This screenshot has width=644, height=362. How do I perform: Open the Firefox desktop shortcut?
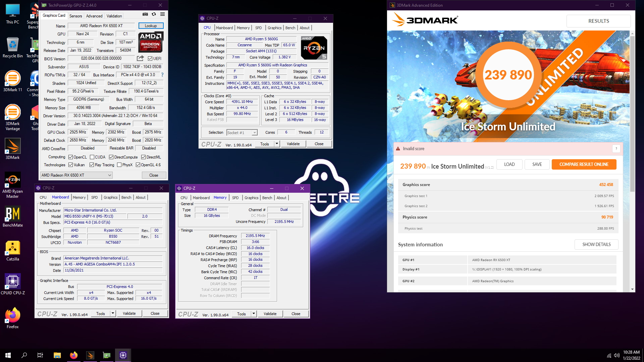click(x=13, y=318)
